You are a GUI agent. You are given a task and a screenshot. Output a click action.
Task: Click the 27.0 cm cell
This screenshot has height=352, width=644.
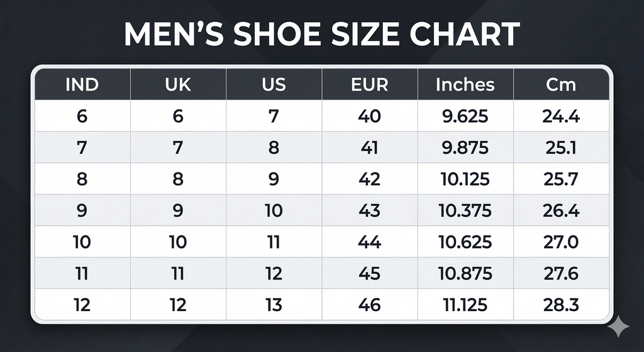pyautogui.click(x=561, y=242)
